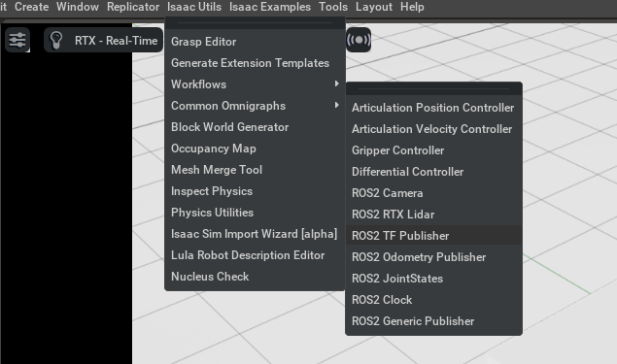Select Articulation Position Controller
Image resolution: width=617 pixels, height=364 pixels.
pos(433,108)
